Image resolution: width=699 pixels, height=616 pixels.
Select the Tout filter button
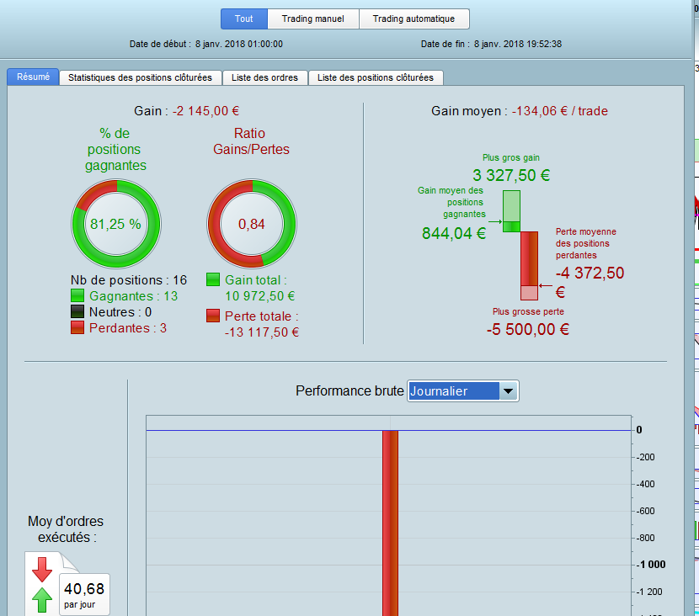[x=244, y=19]
